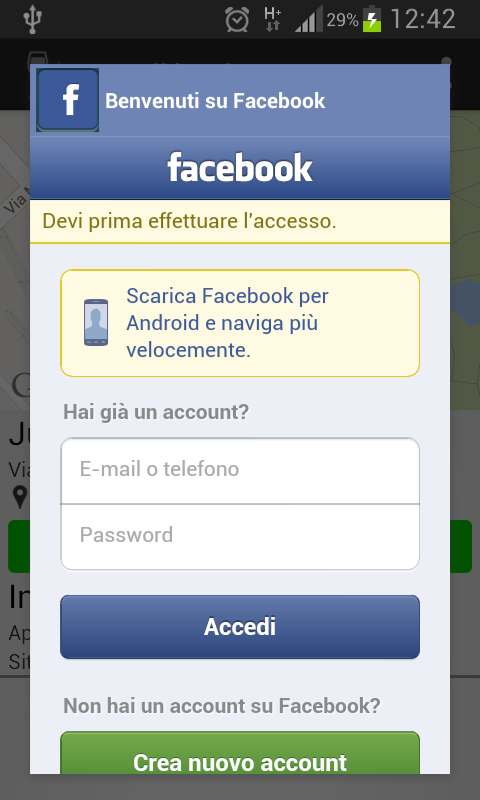Click the smartphone icon in the download banner
480x800 pixels.
click(96, 322)
